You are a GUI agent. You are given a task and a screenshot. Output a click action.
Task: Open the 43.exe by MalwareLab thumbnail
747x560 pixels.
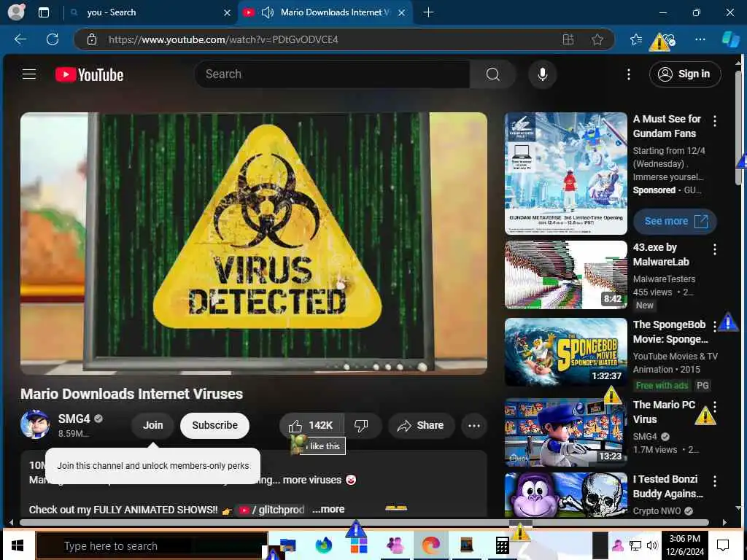(565, 275)
